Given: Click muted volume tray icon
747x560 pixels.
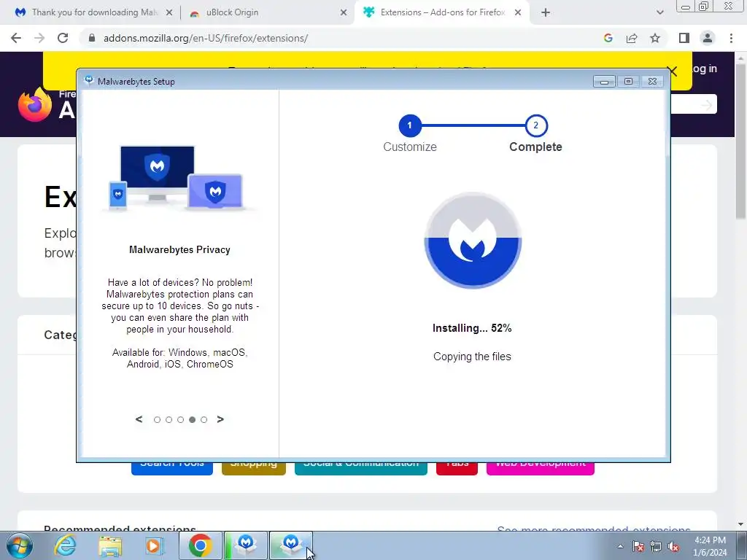Looking at the screenshot, I should coord(673,546).
